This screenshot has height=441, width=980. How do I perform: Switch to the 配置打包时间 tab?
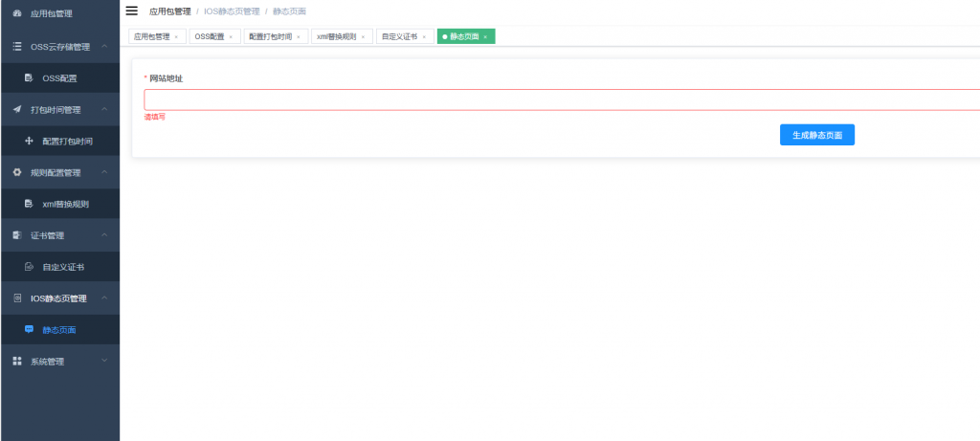click(271, 36)
